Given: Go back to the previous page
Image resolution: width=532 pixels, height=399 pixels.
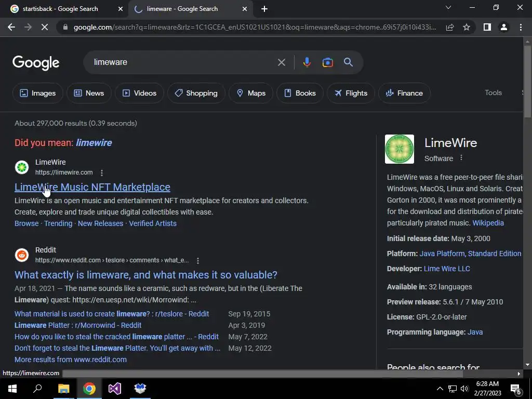Looking at the screenshot, I should pos(11,27).
